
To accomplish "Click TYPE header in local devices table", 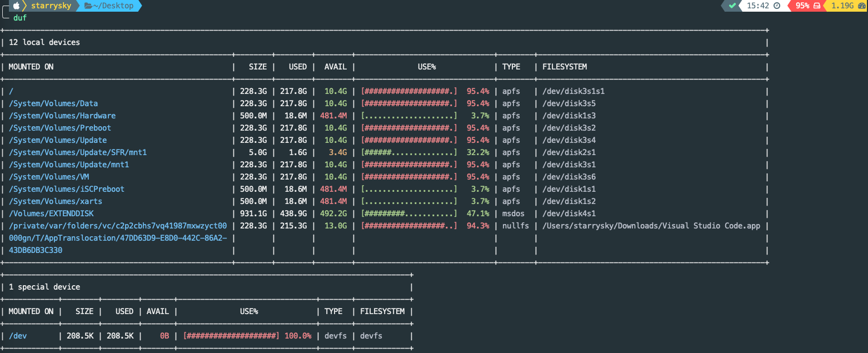I will [511, 67].
